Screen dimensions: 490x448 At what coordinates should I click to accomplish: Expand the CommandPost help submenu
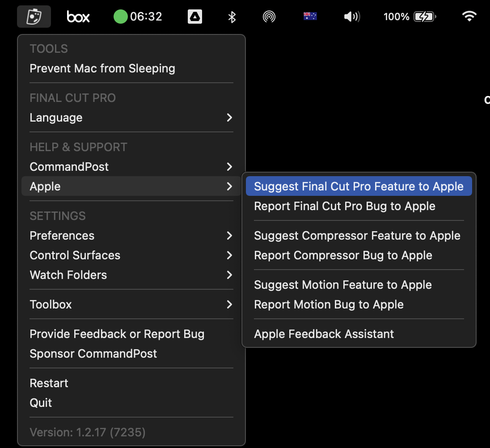click(x=131, y=166)
